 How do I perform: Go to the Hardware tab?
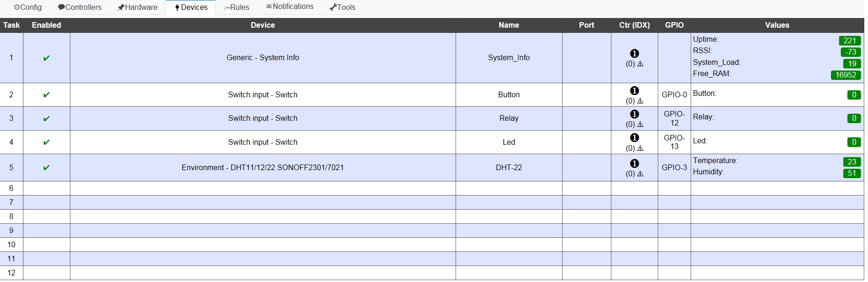pos(137,8)
